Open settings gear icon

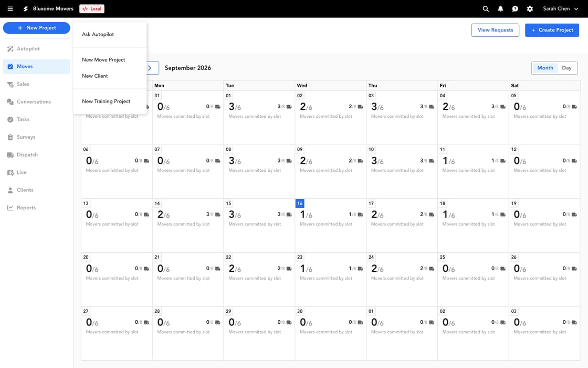coord(530,8)
